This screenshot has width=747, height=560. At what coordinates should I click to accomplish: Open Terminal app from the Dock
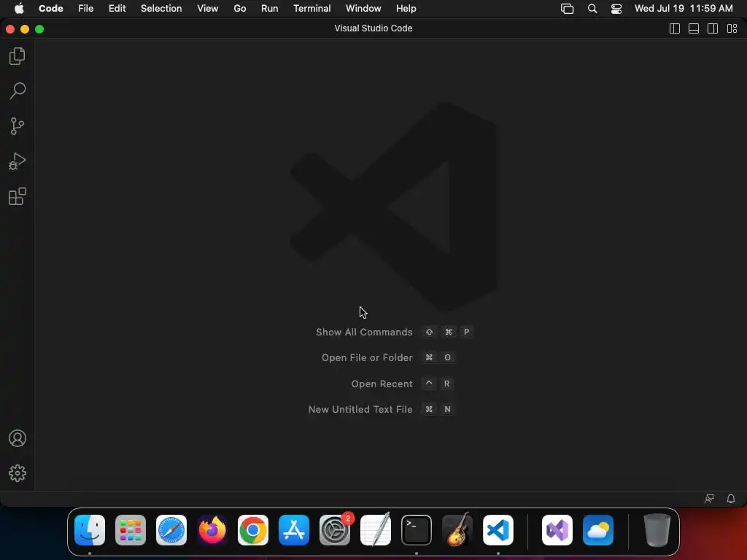click(417, 530)
